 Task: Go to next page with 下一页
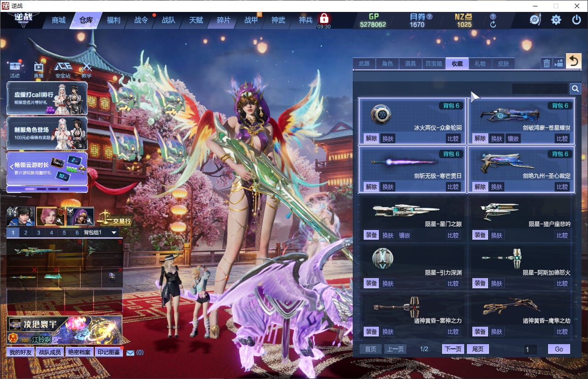453,349
